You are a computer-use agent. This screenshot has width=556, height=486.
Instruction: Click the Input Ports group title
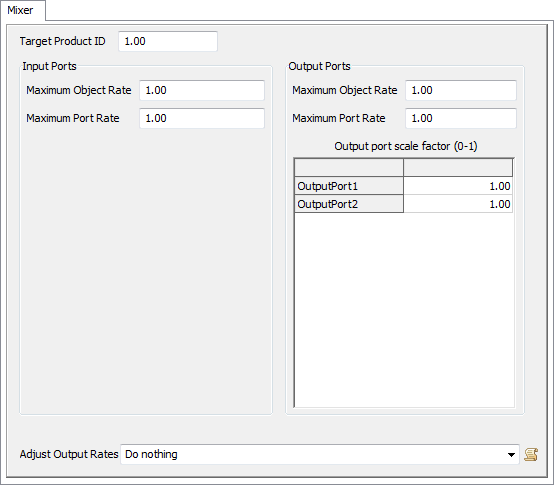point(49,66)
